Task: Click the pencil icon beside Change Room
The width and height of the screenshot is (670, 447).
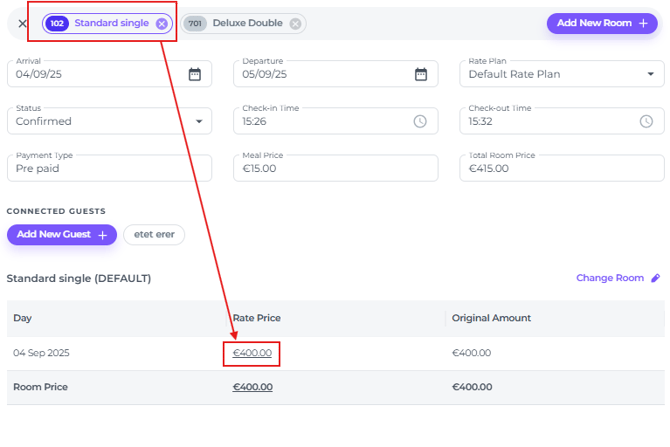Action: coord(656,278)
